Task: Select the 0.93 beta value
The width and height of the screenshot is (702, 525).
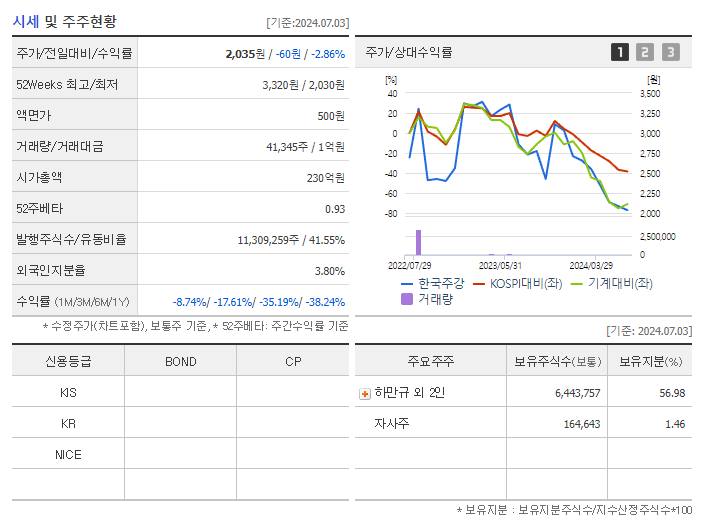Action: pos(335,209)
